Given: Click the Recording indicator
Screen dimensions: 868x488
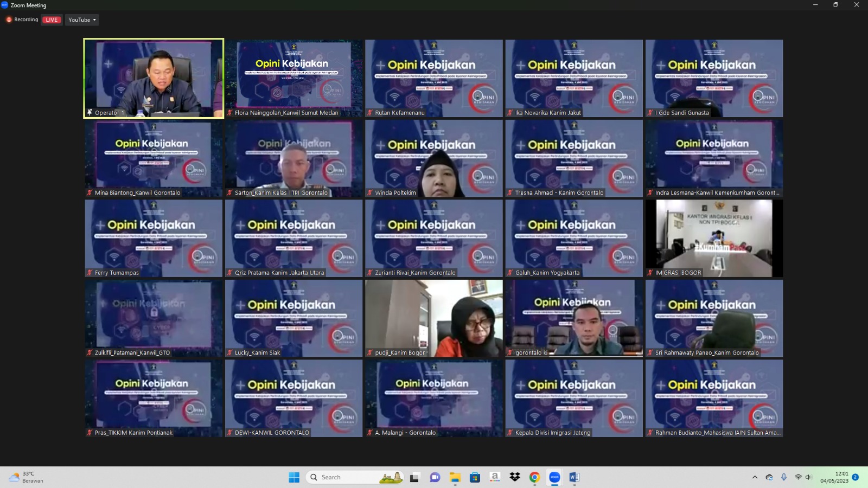Looking at the screenshot, I should tap(22, 20).
